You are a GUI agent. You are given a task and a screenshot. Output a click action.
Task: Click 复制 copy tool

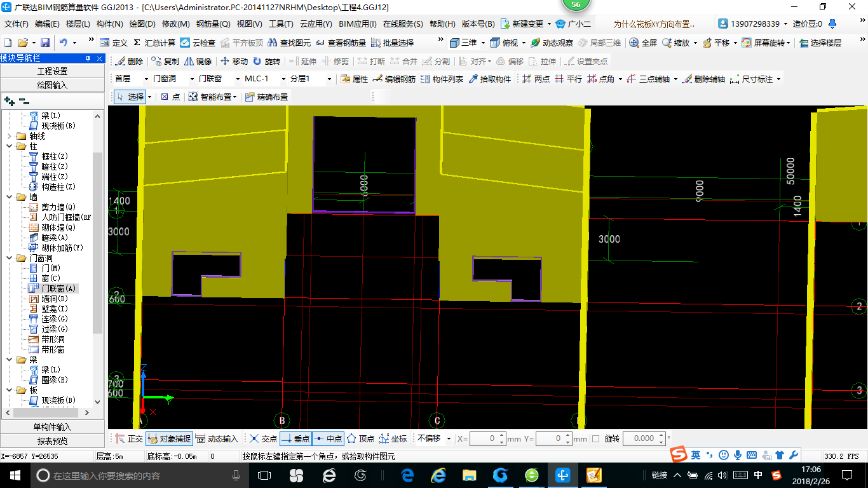point(165,61)
